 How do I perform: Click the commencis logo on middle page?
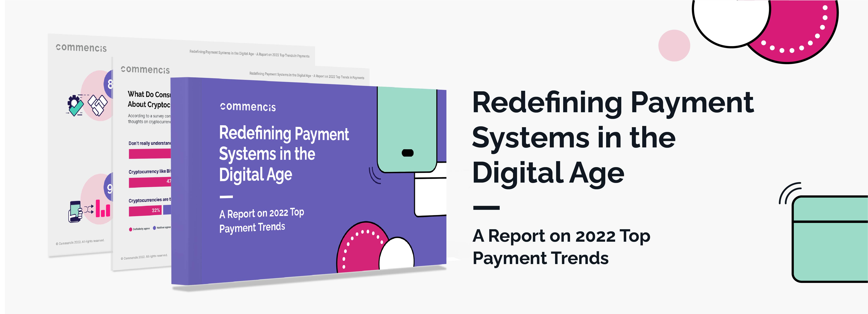point(145,69)
